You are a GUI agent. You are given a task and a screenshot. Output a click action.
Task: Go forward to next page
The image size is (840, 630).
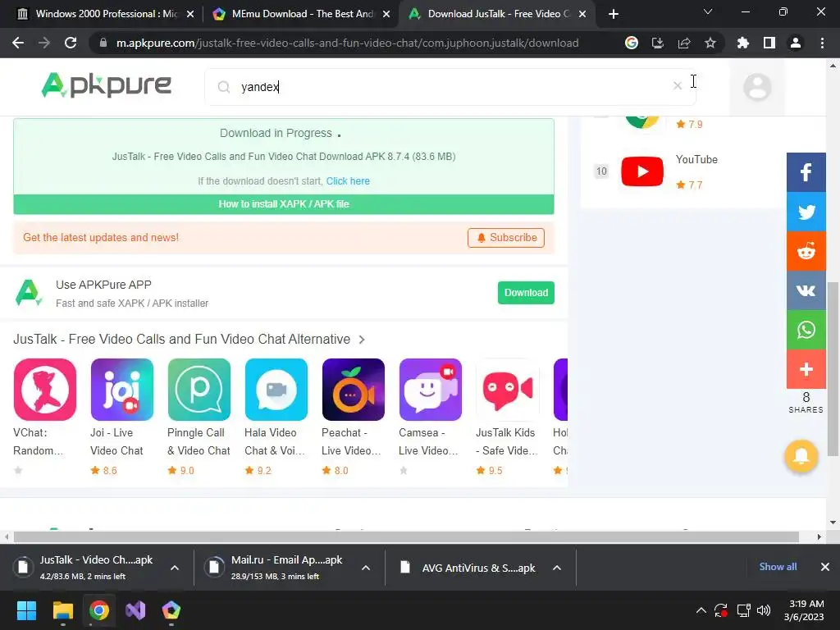coord(44,43)
